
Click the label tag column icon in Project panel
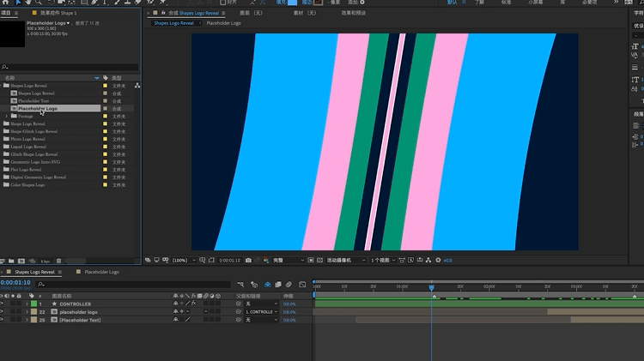105,78
